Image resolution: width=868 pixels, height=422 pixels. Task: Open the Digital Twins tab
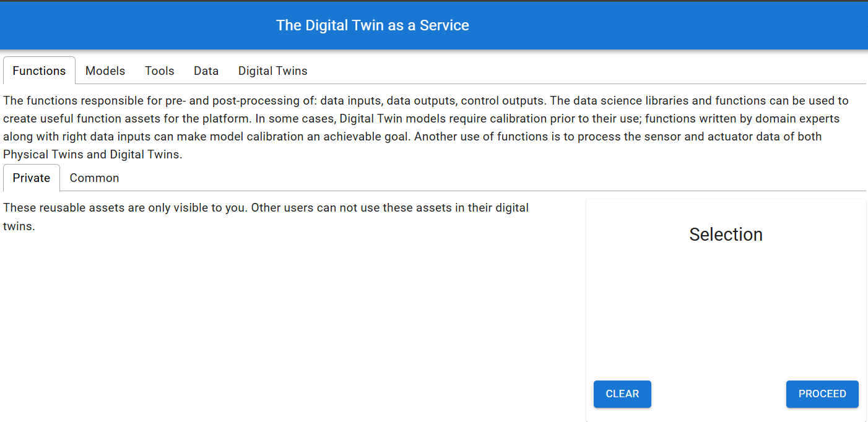pos(272,71)
